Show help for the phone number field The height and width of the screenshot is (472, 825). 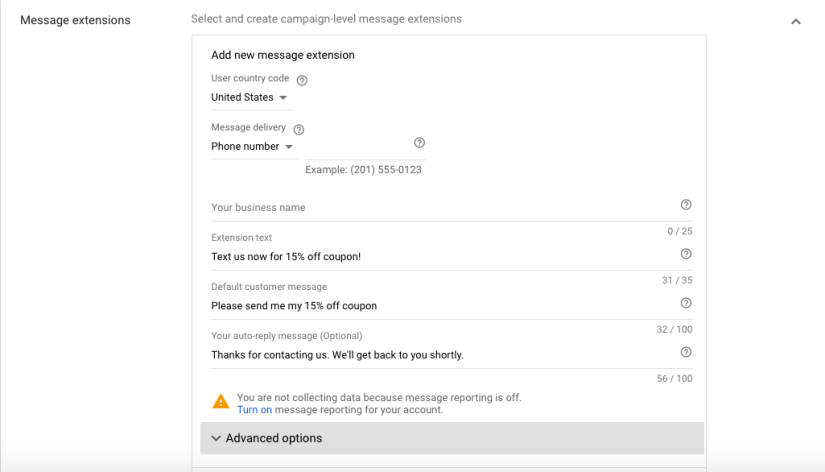click(419, 143)
